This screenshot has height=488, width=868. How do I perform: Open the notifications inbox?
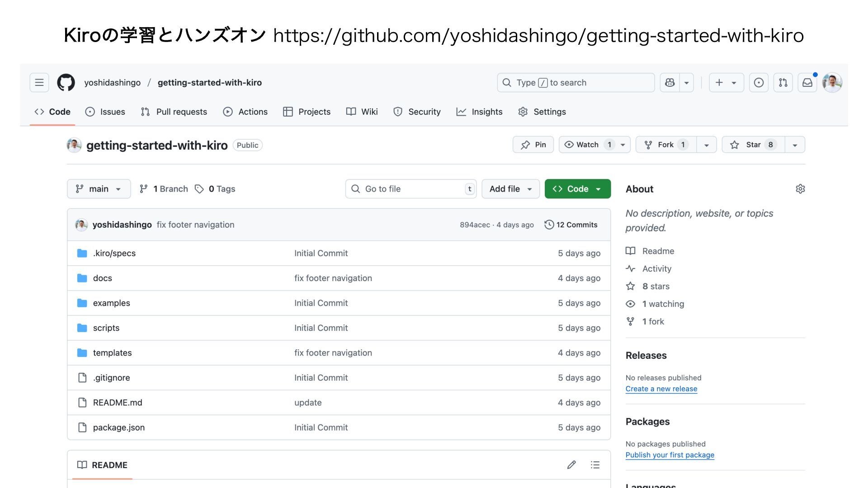point(807,83)
